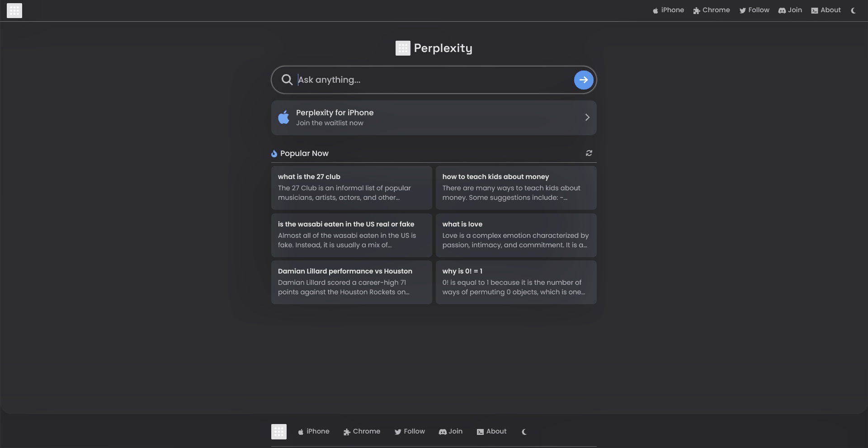Click Join link in bottom footer

coord(451,432)
